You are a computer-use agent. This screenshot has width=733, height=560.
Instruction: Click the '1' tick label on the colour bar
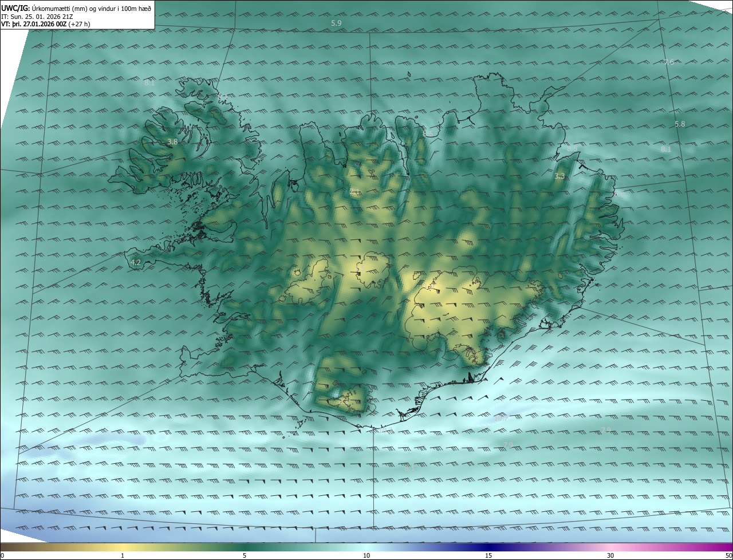click(x=123, y=555)
